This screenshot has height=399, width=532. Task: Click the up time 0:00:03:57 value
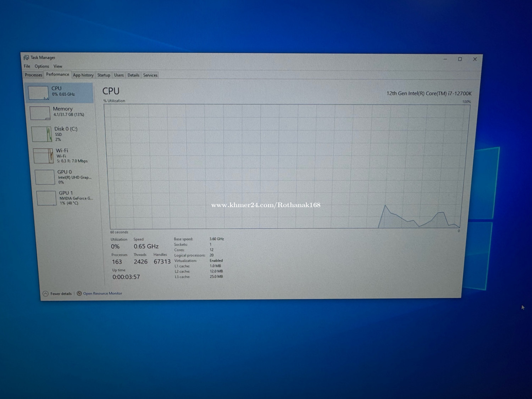pyautogui.click(x=126, y=277)
